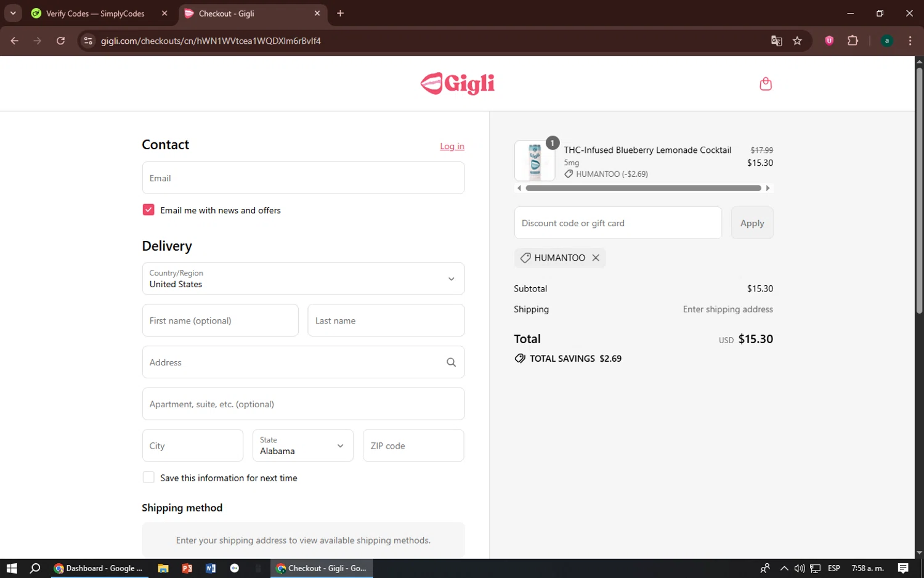924x578 pixels.
Task: Open the notification center icon
Action: pyautogui.click(x=903, y=568)
